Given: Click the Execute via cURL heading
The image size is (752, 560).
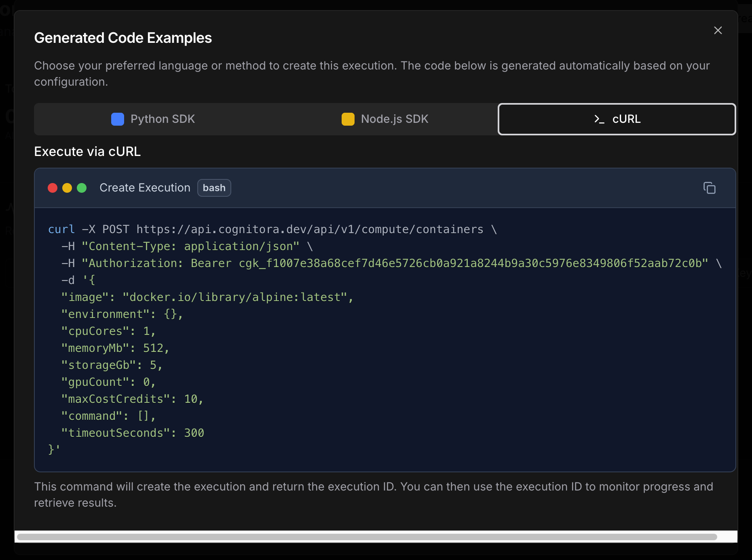Looking at the screenshot, I should click(87, 152).
